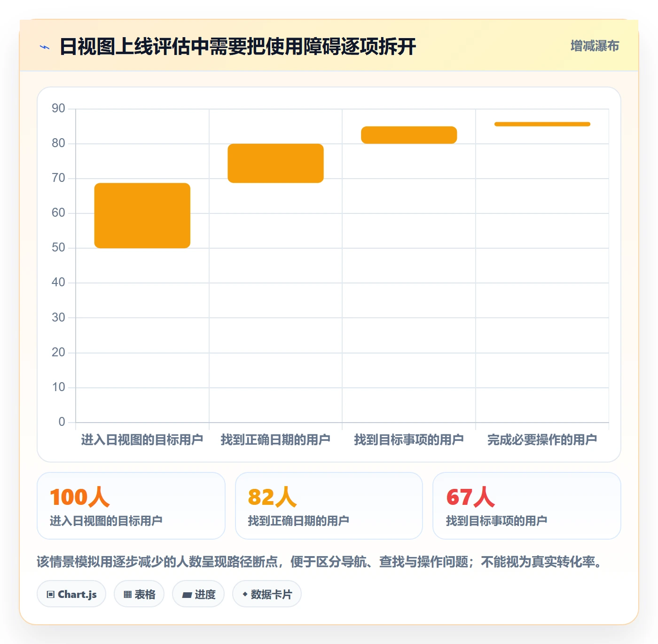The image size is (658, 644).
Task: Click the thin orange bar for 完成必要操作的用户
Action: 542,124
